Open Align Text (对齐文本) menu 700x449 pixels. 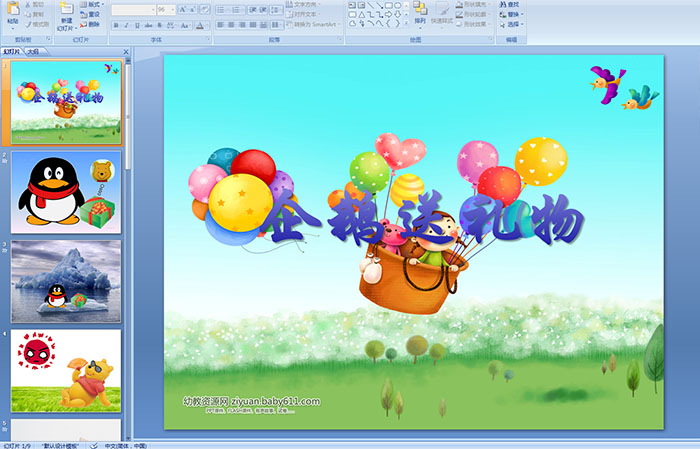click(x=303, y=14)
